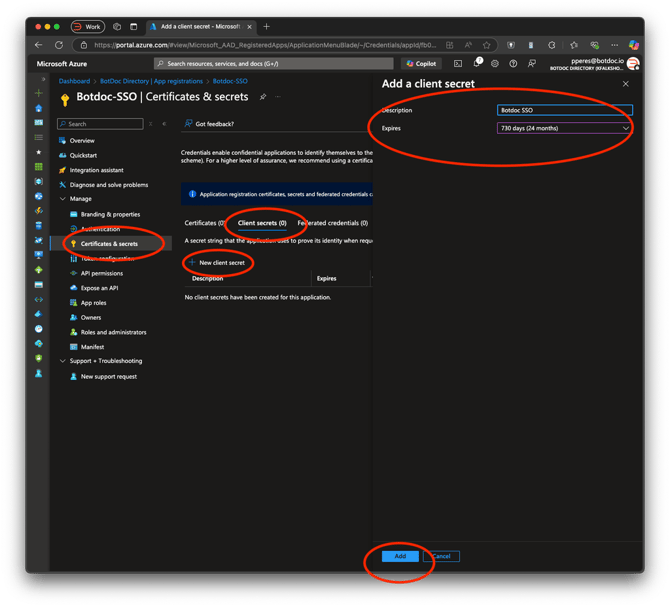This screenshot has height=607, width=670.
Task: Click the Azure search resources box
Action: click(273, 64)
